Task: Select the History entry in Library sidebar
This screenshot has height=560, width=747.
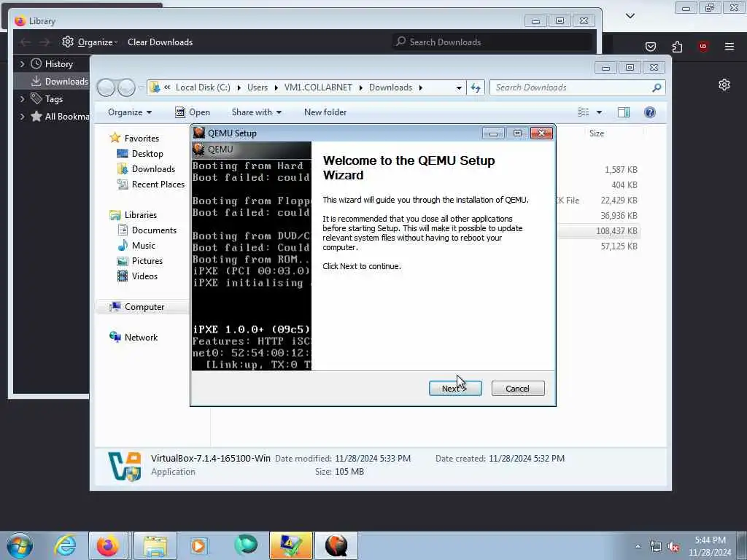Action: (52, 64)
